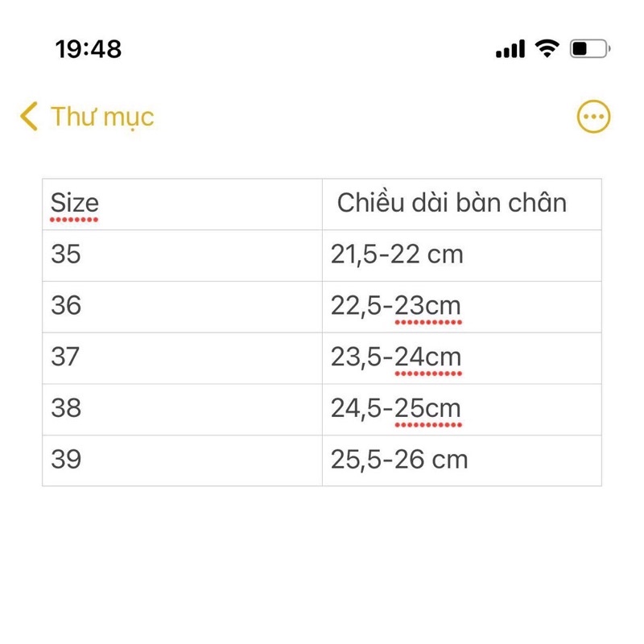Viewport: 644px width, 644px height.
Task: Tap the size 38 cell
Action: pos(66,408)
